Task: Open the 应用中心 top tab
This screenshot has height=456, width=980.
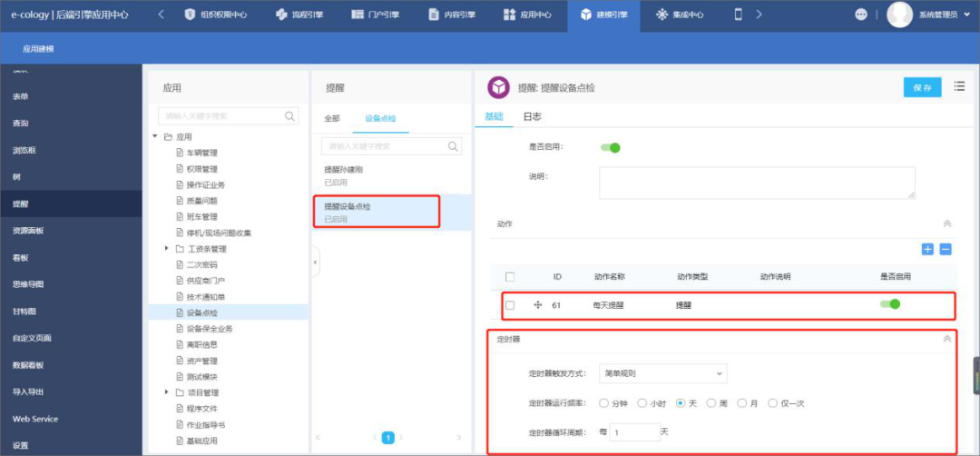Action: (x=527, y=15)
